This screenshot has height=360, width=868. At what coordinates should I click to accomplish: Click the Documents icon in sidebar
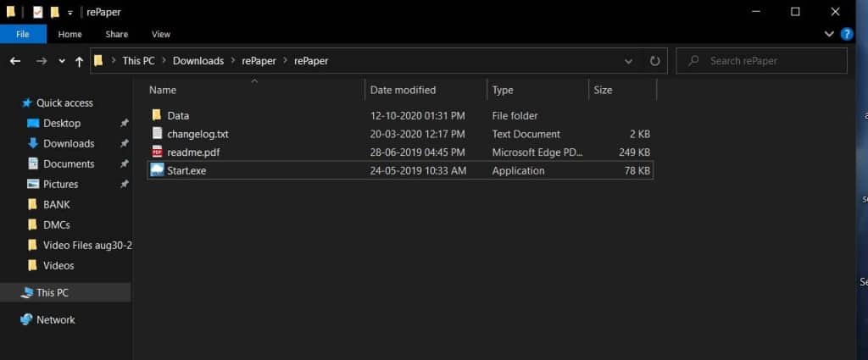(x=33, y=163)
